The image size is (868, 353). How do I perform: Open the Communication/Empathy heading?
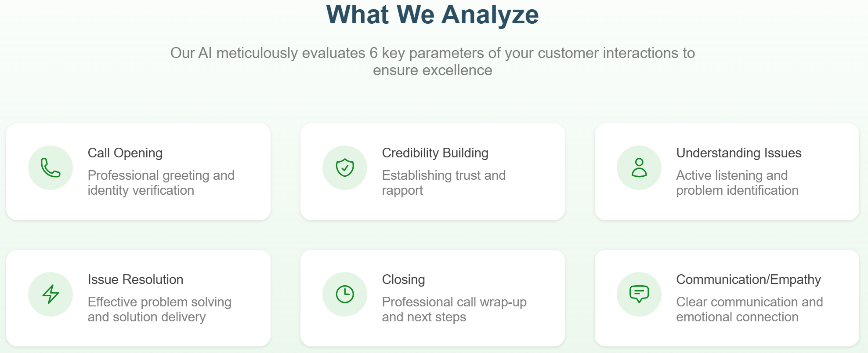tap(749, 280)
